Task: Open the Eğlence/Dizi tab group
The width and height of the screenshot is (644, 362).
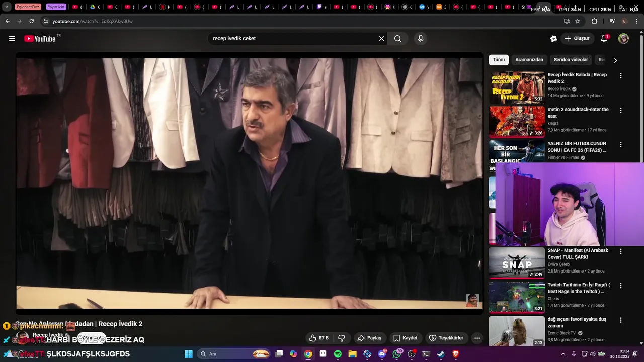Action: click(x=28, y=7)
